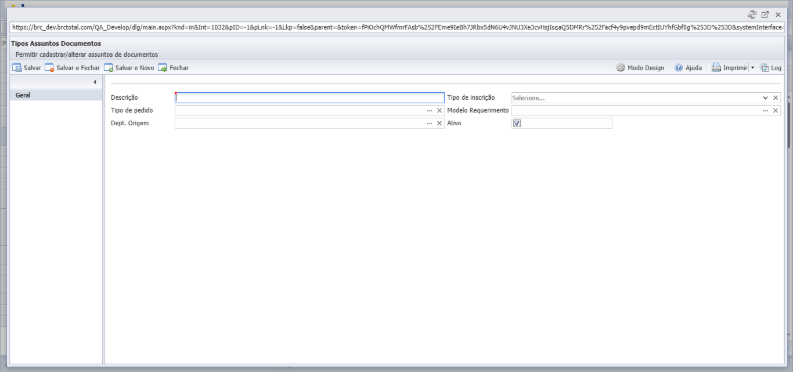Open Modo Design

pyautogui.click(x=640, y=68)
